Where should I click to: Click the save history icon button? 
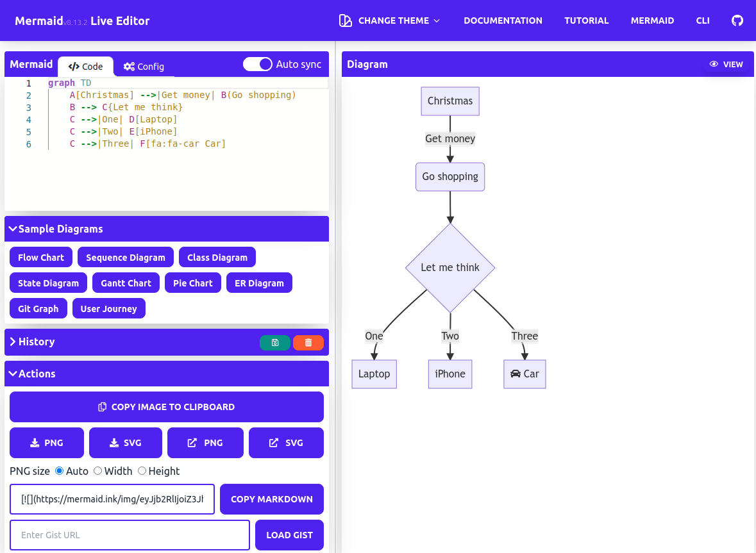click(x=275, y=343)
